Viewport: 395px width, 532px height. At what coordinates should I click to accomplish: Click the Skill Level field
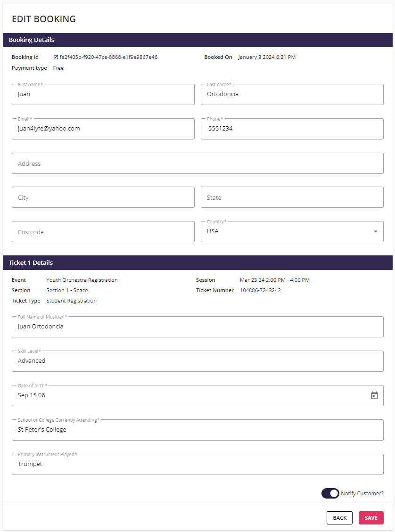[x=197, y=361]
